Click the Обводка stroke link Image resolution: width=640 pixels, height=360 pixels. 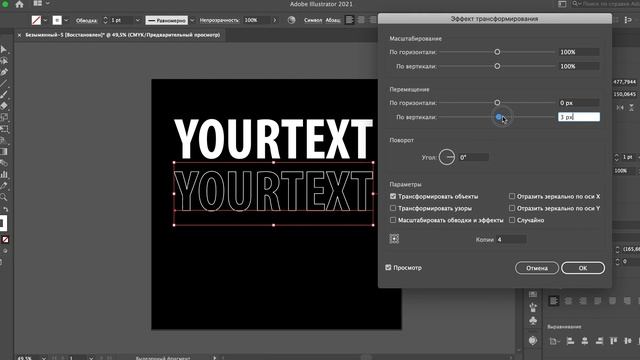pos(86,20)
